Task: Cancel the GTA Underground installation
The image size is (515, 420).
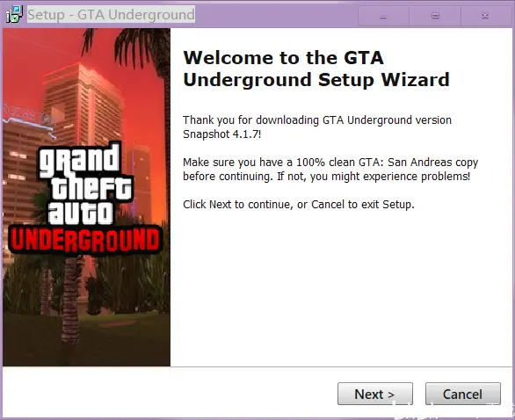Action: pyautogui.click(x=463, y=394)
